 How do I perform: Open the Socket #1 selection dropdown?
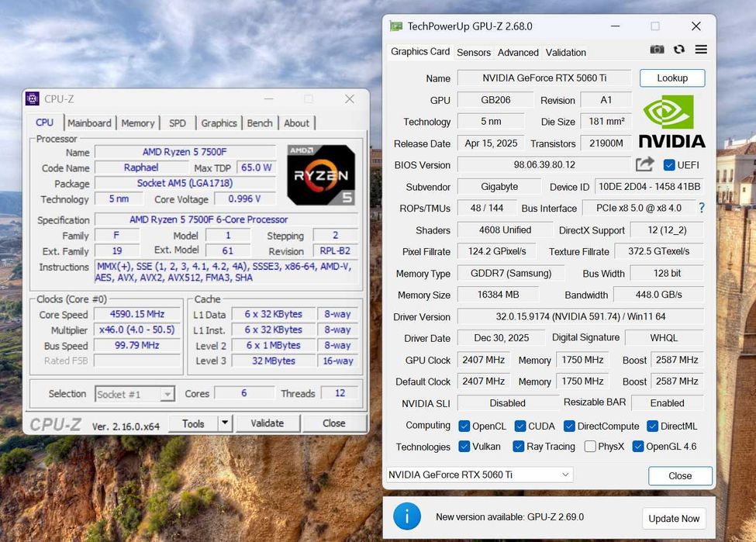(134, 395)
